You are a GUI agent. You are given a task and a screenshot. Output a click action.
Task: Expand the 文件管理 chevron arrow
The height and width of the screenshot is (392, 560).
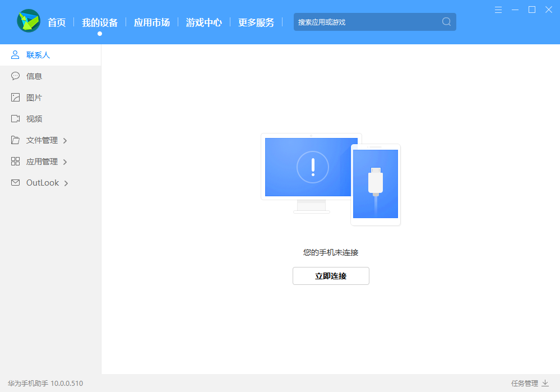click(66, 140)
